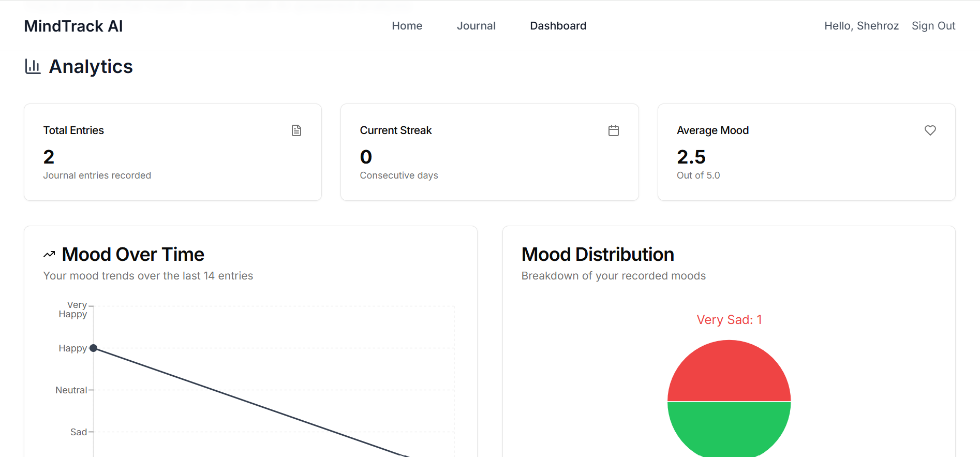The width and height of the screenshot is (980, 457).
Task: Click the value 0 in Current Streak
Action: (366, 157)
